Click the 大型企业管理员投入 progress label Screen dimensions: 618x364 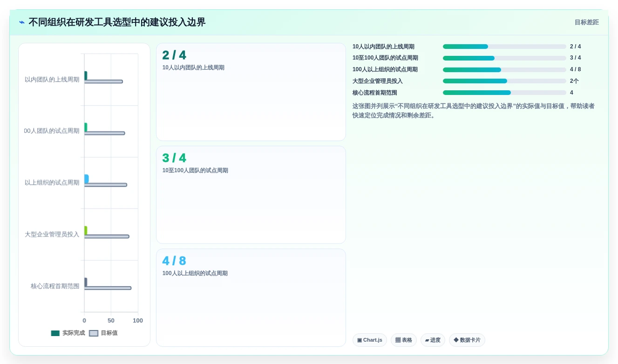[x=378, y=81]
